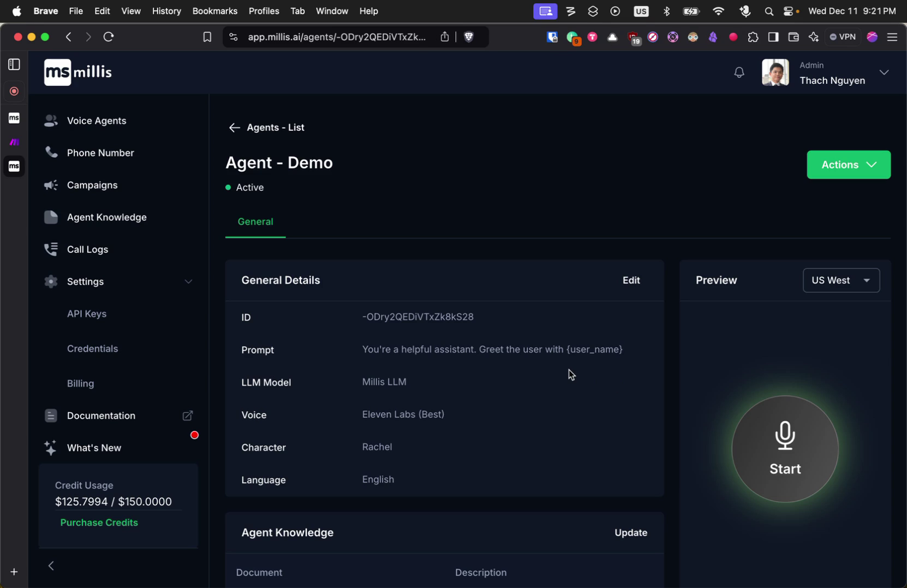The height and width of the screenshot is (588, 907).
Task: Open the green Actions dropdown
Action: point(848,164)
